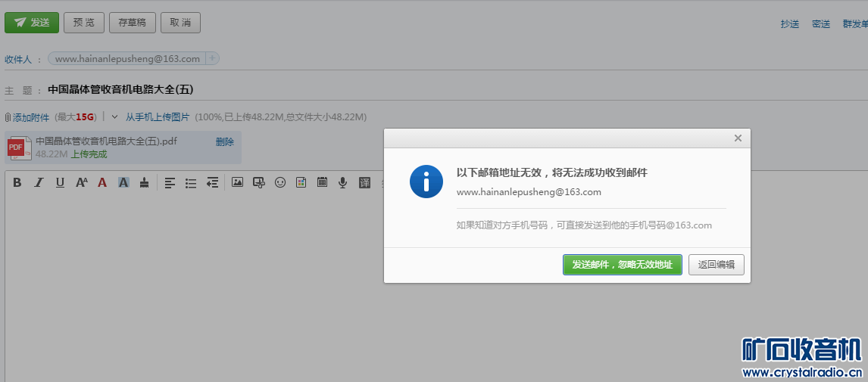Image resolution: width=868 pixels, height=382 pixels.
Task: Save draft with 存草稿 button
Action: pyautogui.click(x=133, y=23)
